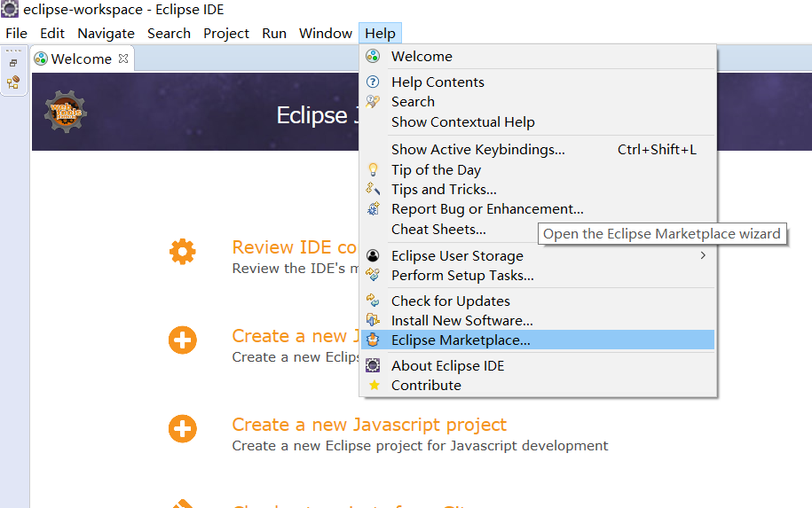Open the Run menu

274,33
